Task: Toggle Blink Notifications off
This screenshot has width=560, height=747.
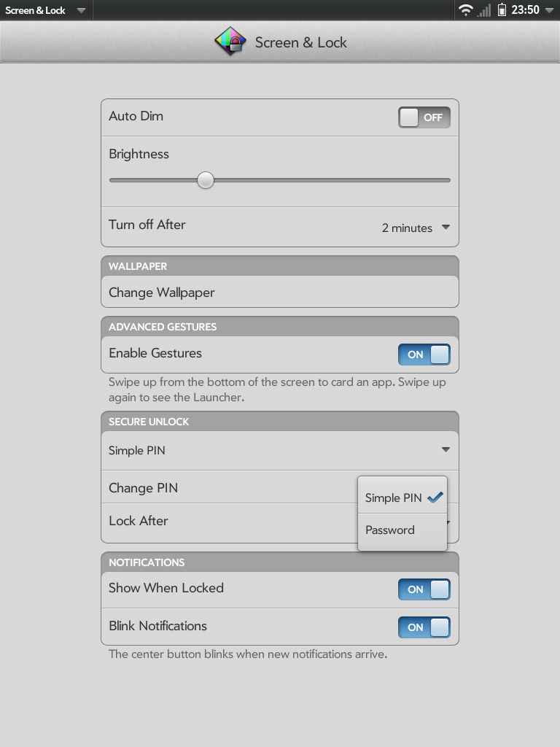Action: (x=424, y=627)
